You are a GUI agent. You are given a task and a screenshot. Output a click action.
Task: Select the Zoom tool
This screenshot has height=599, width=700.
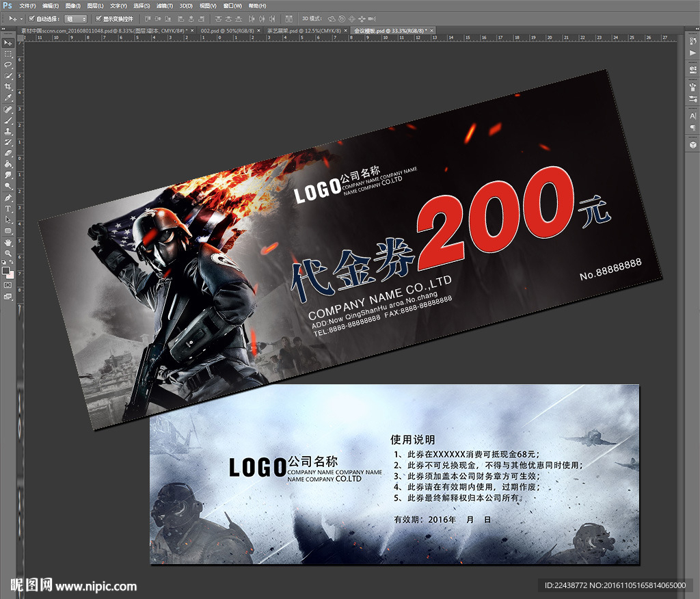[8, 253]
